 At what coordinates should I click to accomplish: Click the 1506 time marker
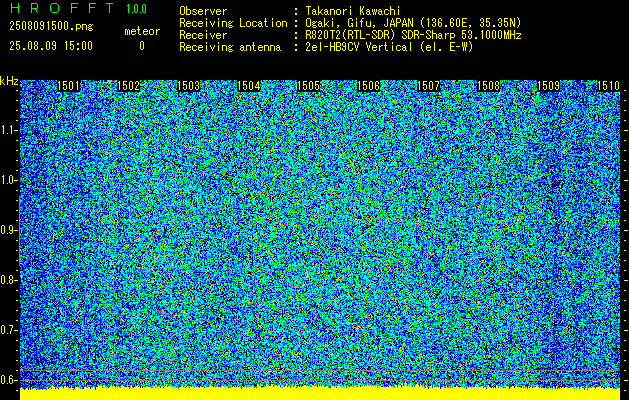coord(368,86)
